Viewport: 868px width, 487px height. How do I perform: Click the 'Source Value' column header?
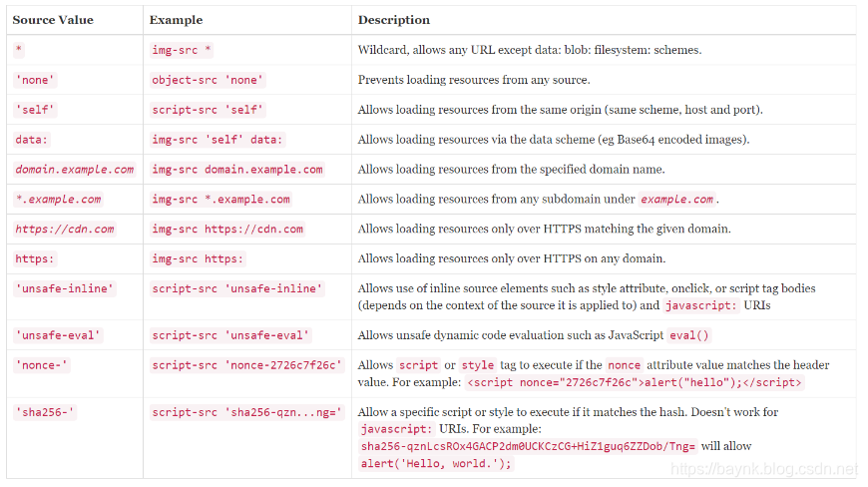(x=53, y=20)
